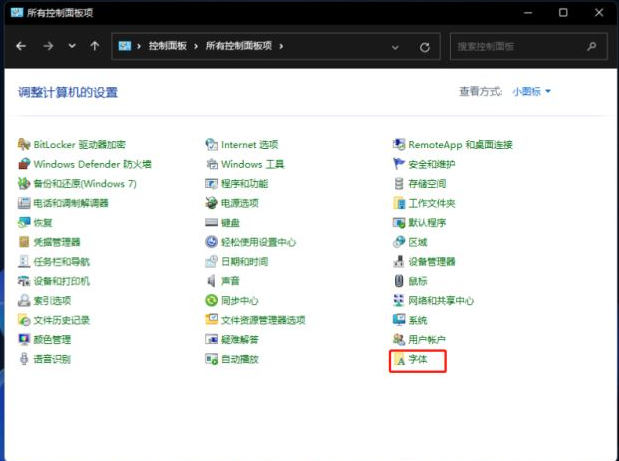Viewport: 619px width, 461px height.
Task: Open the 电源选项 icon
Action: [239, 203]
